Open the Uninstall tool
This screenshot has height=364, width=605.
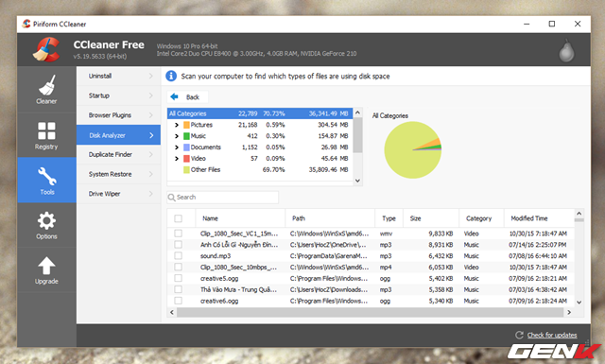pyautogui.click(x=118, y=76)
